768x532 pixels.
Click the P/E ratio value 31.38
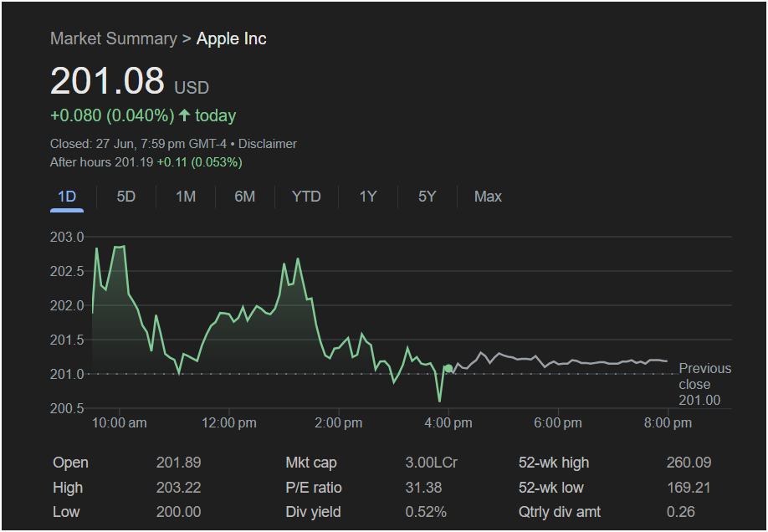tap(423, 488)
